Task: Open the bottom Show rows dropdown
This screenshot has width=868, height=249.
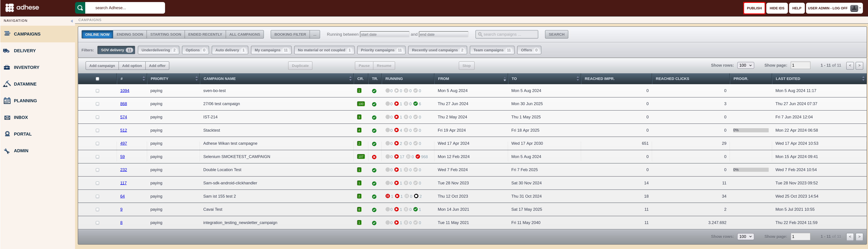Action: (x=745, y=237)
